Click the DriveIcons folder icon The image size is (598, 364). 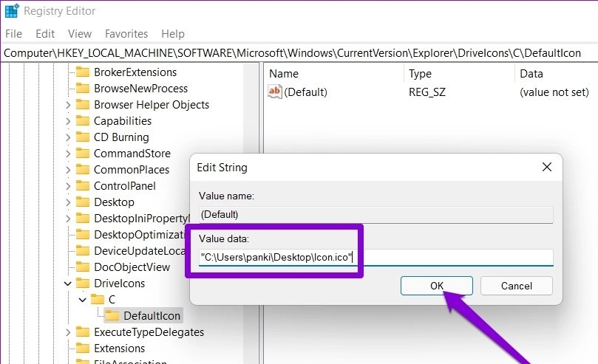(83, 284)
